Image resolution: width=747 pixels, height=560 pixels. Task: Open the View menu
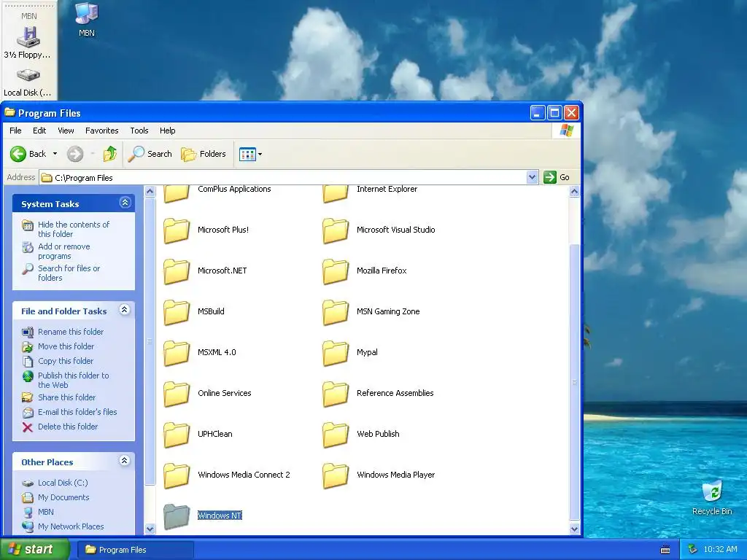[66, 131]
